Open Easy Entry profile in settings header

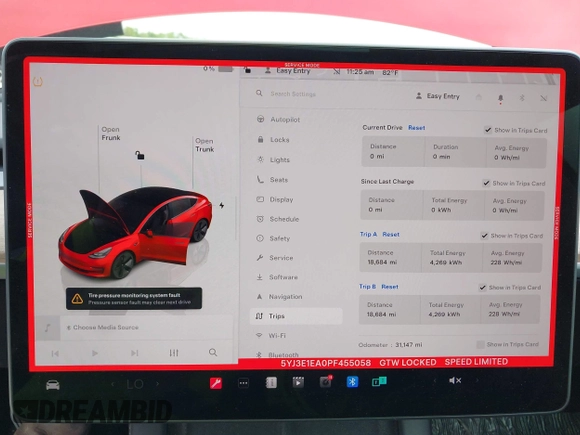pos(438,96)
